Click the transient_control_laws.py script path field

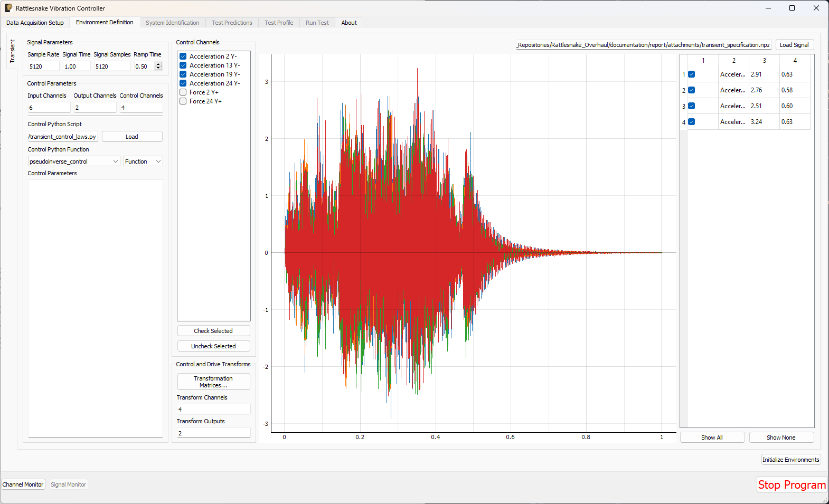click(x=63, y=137)
